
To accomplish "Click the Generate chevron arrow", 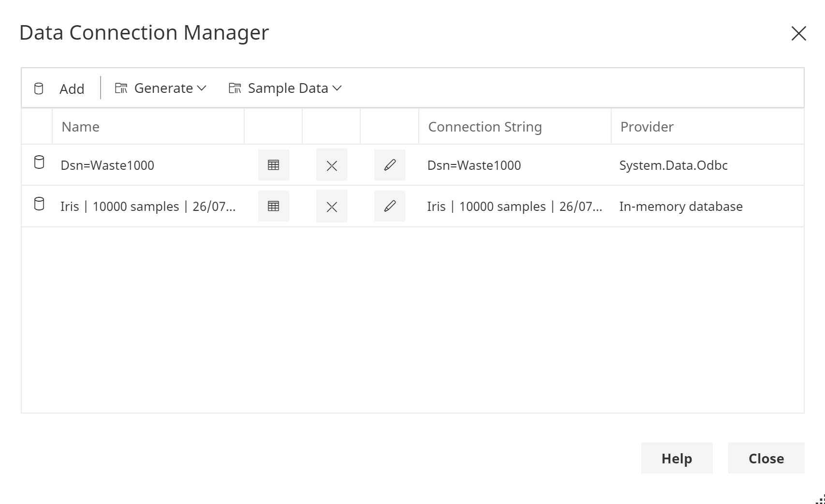I will [201, 88].
